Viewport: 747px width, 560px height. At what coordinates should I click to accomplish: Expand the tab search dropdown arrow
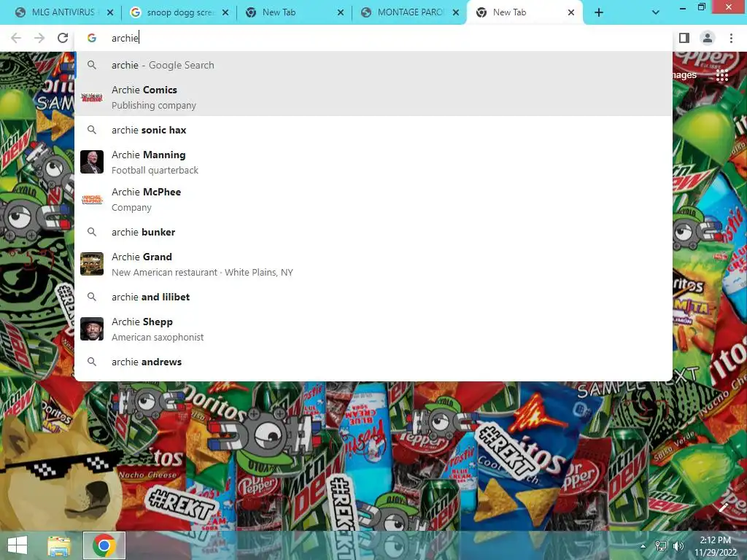pos(656,13)
